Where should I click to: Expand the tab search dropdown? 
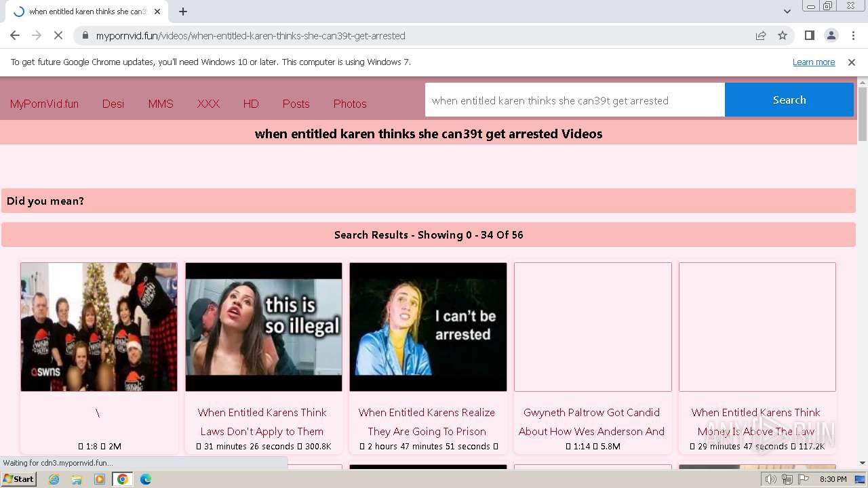tap(787, 12)
